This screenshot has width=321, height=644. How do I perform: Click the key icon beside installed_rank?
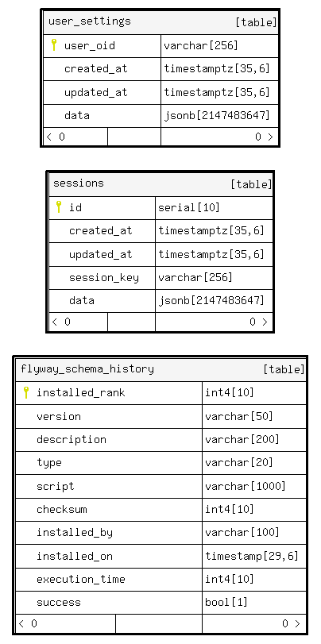[26, 392]
